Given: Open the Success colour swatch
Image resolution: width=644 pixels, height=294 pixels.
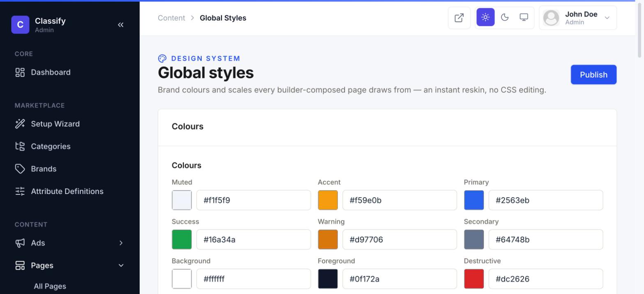Looking at the screenshot, I should coord(182,239).
